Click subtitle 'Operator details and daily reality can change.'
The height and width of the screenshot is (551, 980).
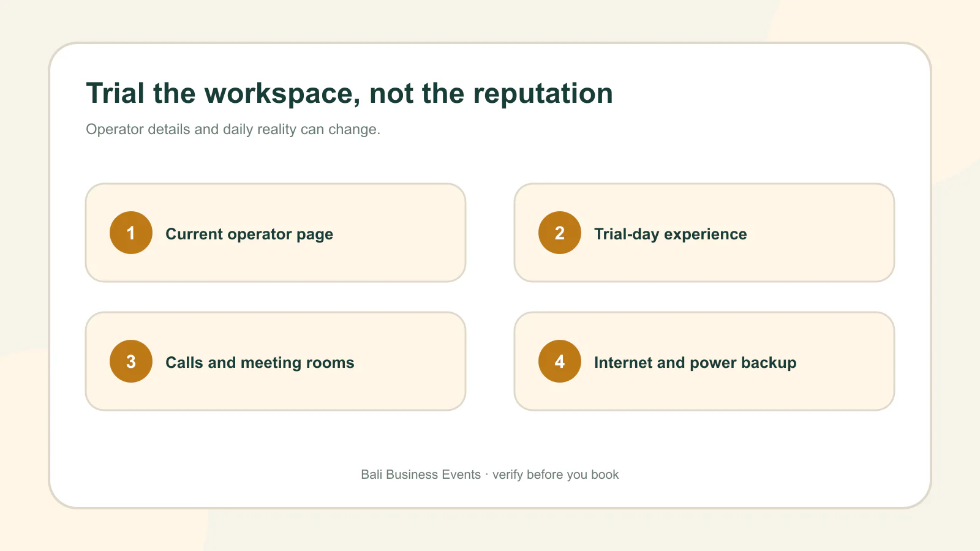click(233, 129)
